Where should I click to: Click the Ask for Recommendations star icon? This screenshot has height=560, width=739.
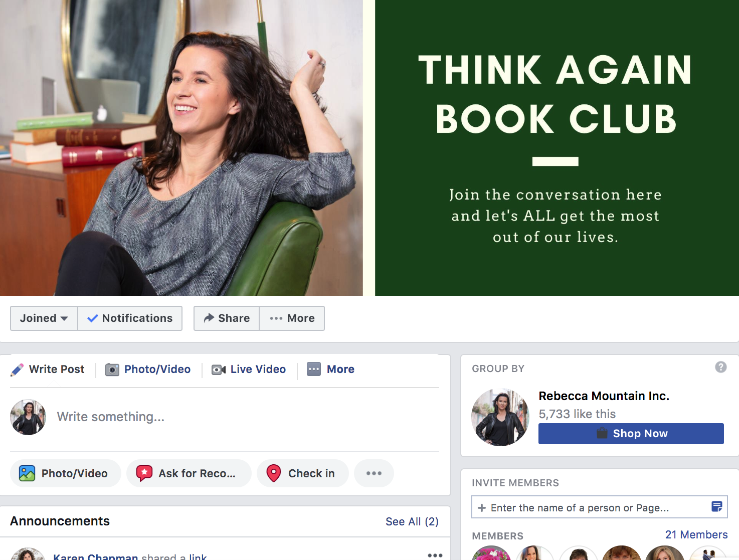pyautogui.click(x=144, y=473)
